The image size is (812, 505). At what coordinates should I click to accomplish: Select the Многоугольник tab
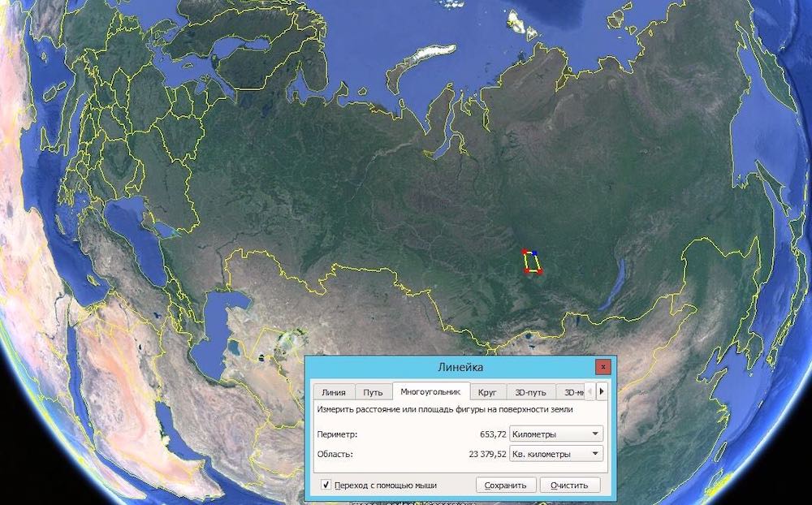(x=430, y=391)
